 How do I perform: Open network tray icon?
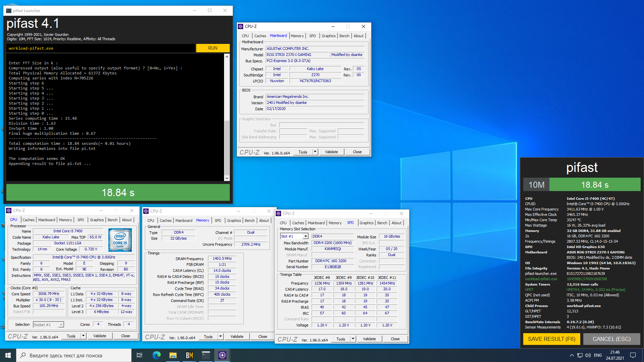point(580,355)
